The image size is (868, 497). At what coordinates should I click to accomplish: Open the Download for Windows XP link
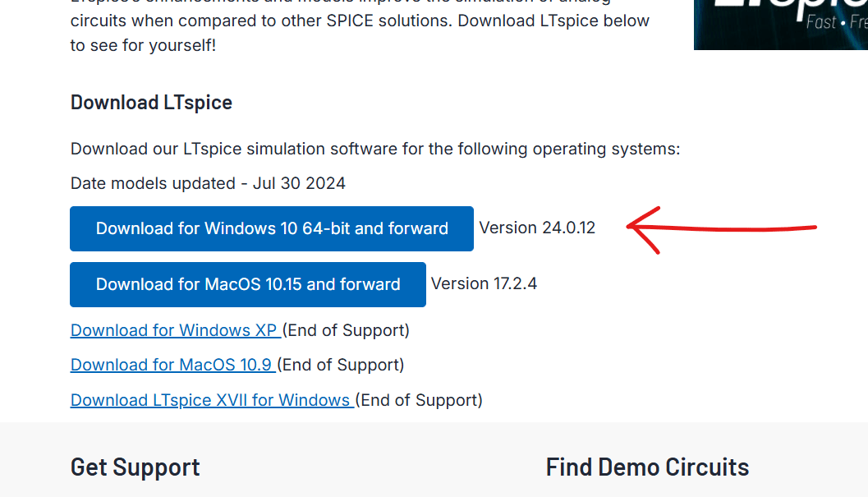176,330
